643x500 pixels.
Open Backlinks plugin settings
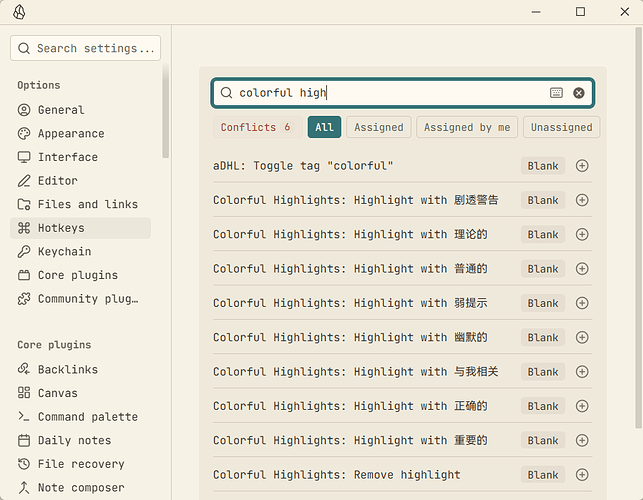click(80, 370)
